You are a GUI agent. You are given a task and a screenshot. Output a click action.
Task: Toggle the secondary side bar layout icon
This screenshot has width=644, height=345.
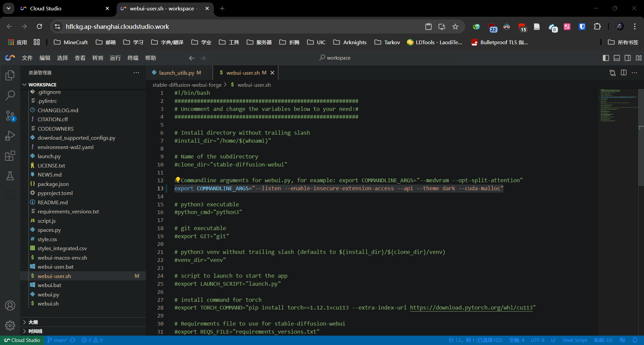[628, 58]
